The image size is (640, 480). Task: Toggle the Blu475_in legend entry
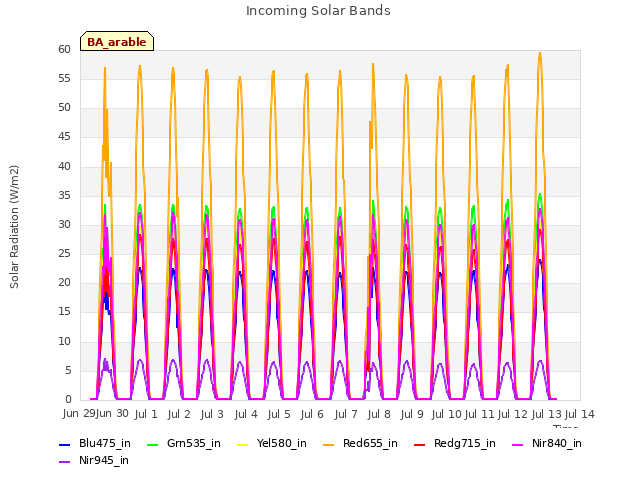95,443
